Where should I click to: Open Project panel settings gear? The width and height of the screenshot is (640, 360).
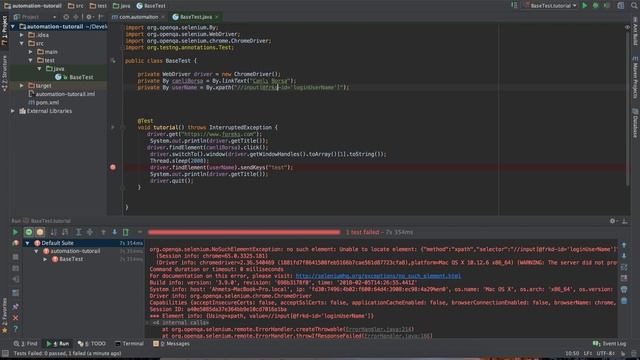click(x=89, y=17)
